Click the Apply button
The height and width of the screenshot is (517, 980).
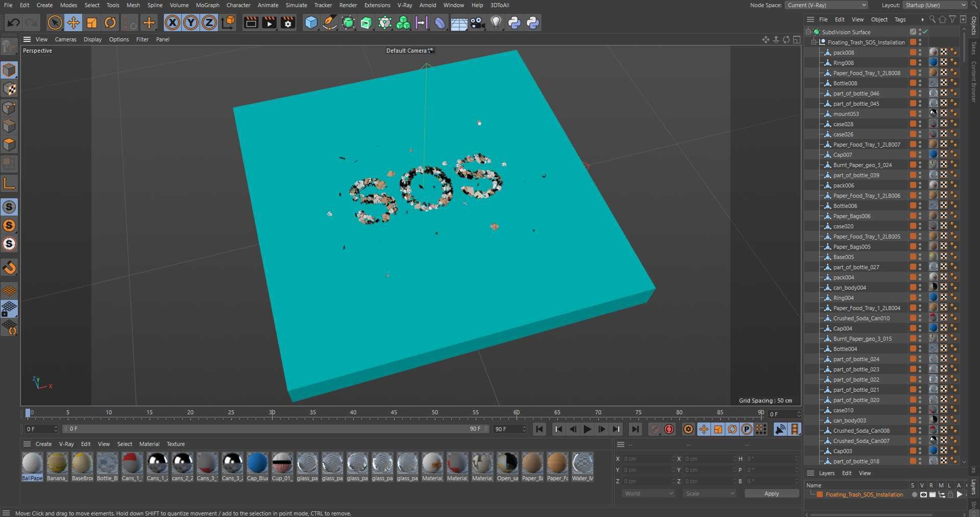[771, 494]
